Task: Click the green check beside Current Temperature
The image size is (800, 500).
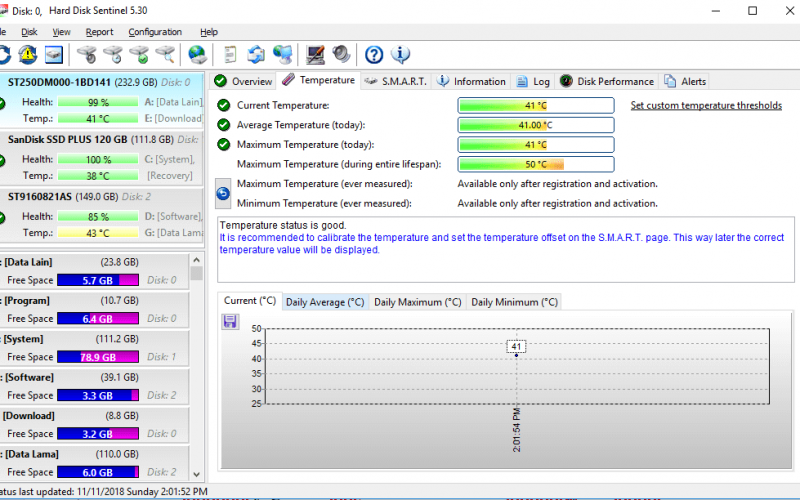Action: pyautogui.click(x=223, y=106)
